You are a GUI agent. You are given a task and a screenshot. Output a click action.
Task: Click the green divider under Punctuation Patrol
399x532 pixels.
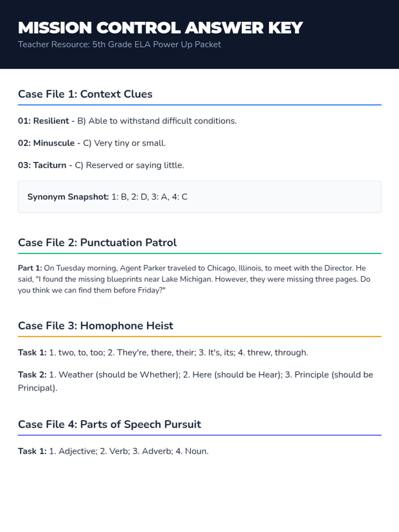pyautogui.click(x=199, y=253)
